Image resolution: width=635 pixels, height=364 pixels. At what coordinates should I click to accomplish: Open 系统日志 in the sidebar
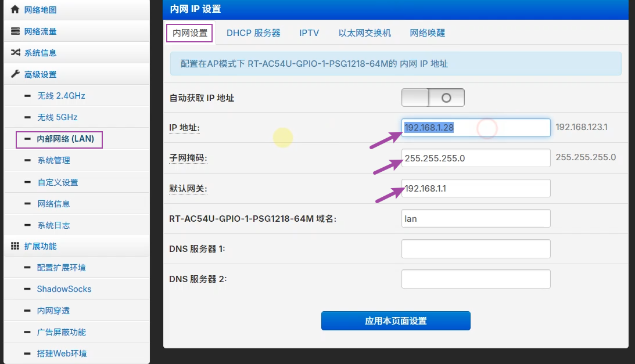click(53, 225)
